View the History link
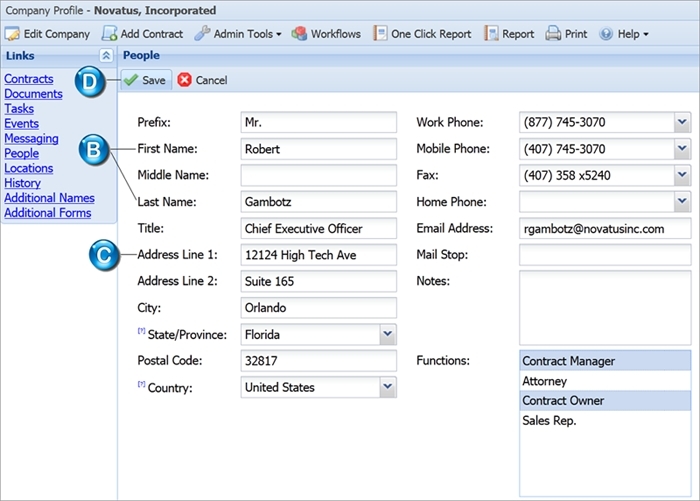700x501 pixels. point(22,183)
